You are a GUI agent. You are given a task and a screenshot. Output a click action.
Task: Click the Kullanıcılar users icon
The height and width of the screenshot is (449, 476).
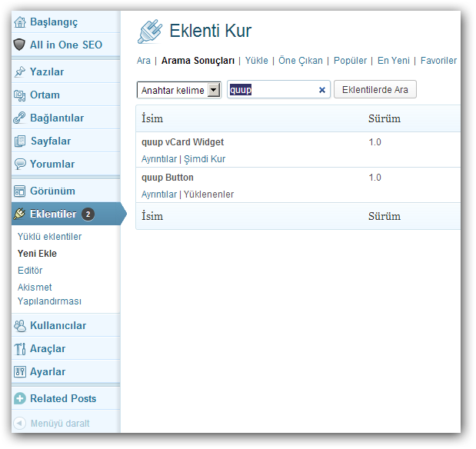(20, 325)
